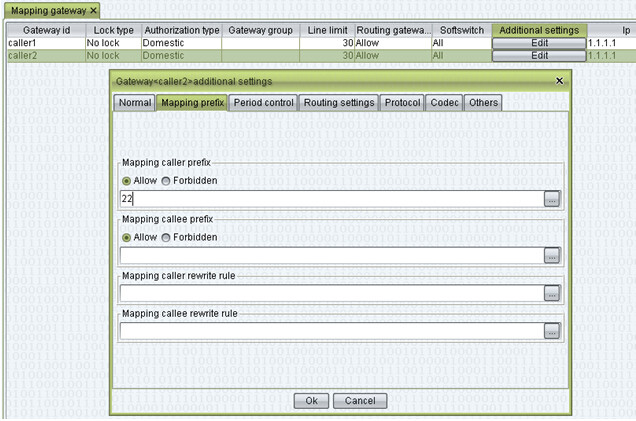Switch to the Normal tab

point(134,102)
